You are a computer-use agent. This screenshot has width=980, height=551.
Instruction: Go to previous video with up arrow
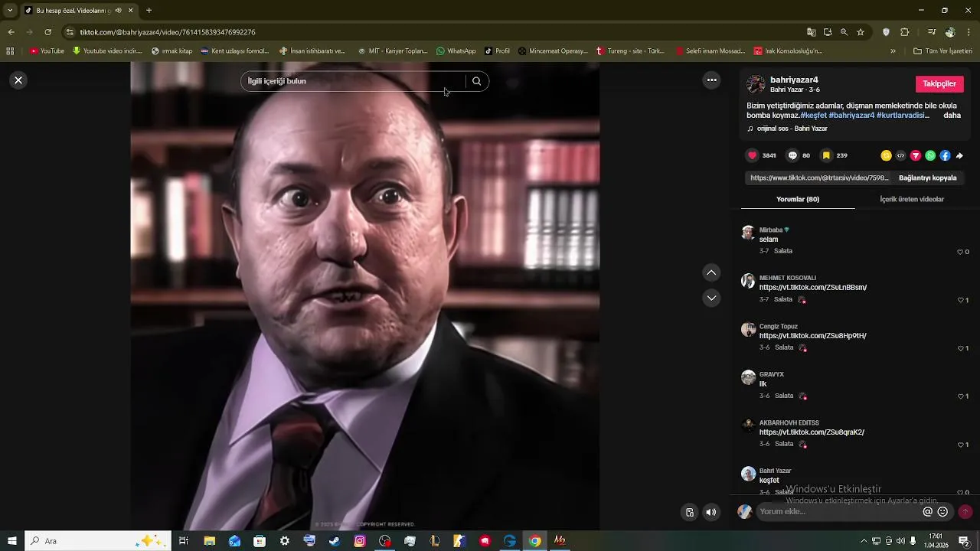click(711, 273)
